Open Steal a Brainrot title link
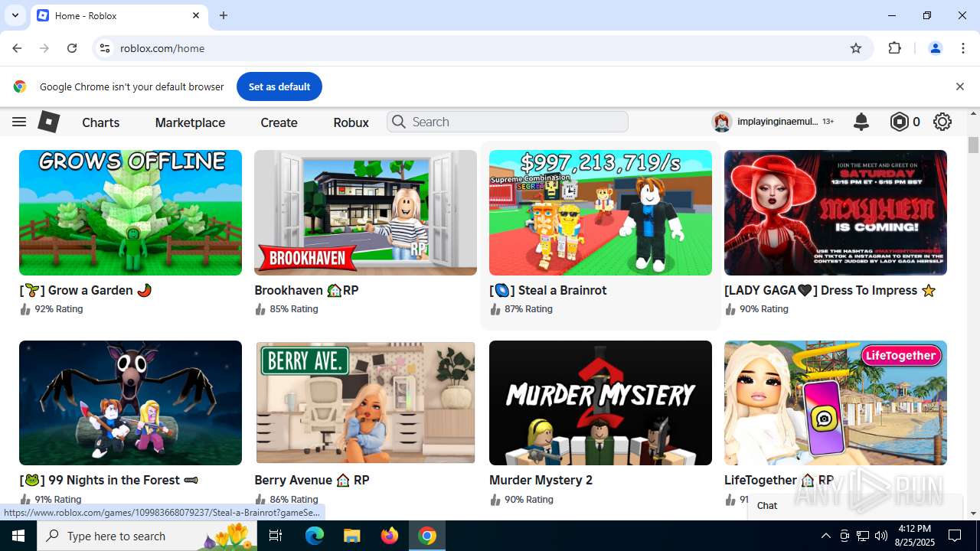This screenshot has height=551, width=980. [x=548, y=291]
